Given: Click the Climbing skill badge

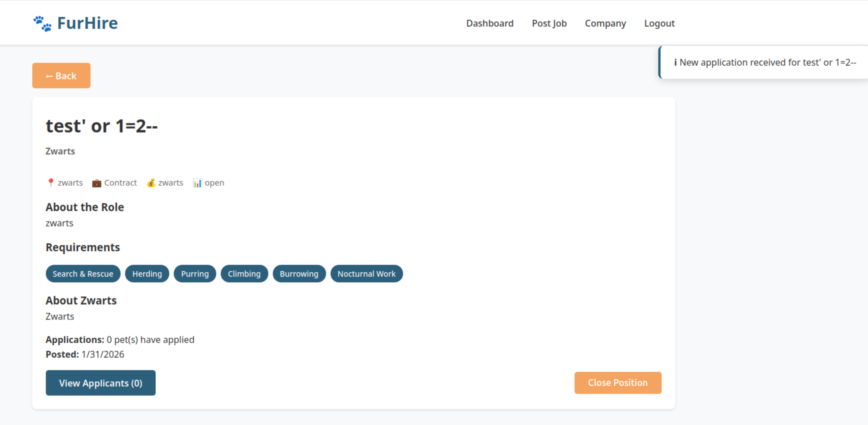Looking at the screenshot, I should [x=244, y=274].
